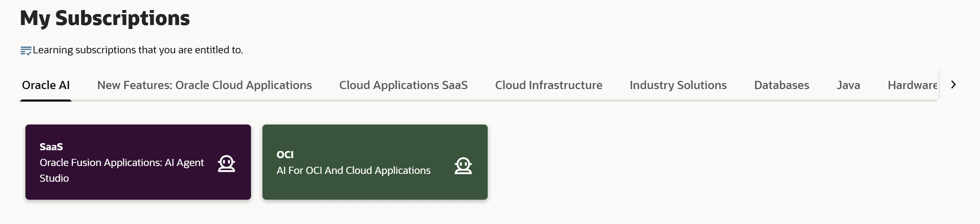This screenshot has height=224, width=980.
Task: Switch to New Features: Oracle Cloud Applications tab
Action: [x=204, y=85]
